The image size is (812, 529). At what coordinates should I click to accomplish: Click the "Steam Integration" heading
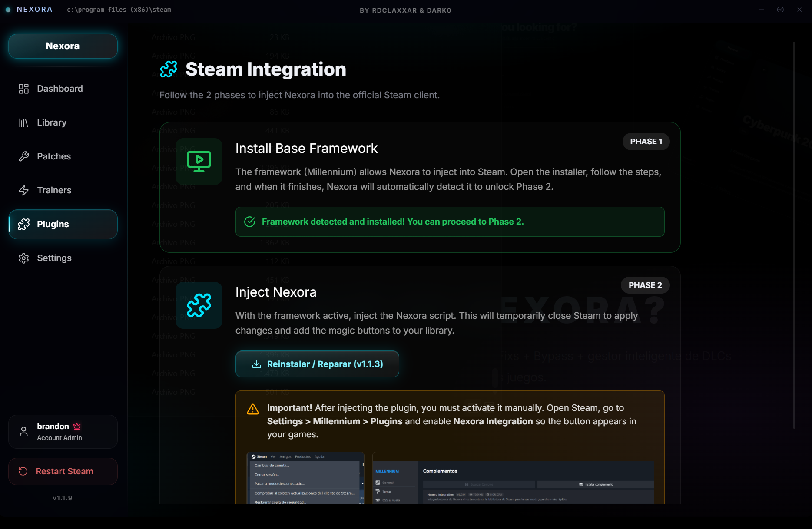[x=266, y=69]
